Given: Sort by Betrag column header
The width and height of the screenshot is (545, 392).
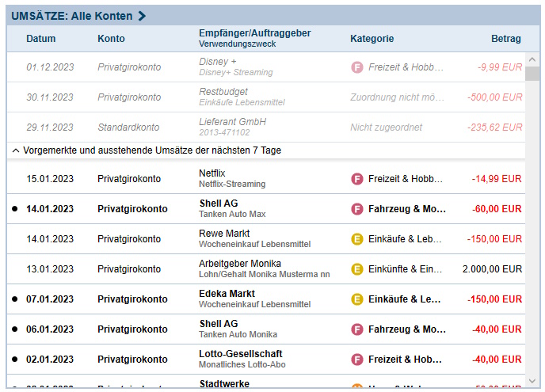Looking at the screenshot, I should pos(506,39).
